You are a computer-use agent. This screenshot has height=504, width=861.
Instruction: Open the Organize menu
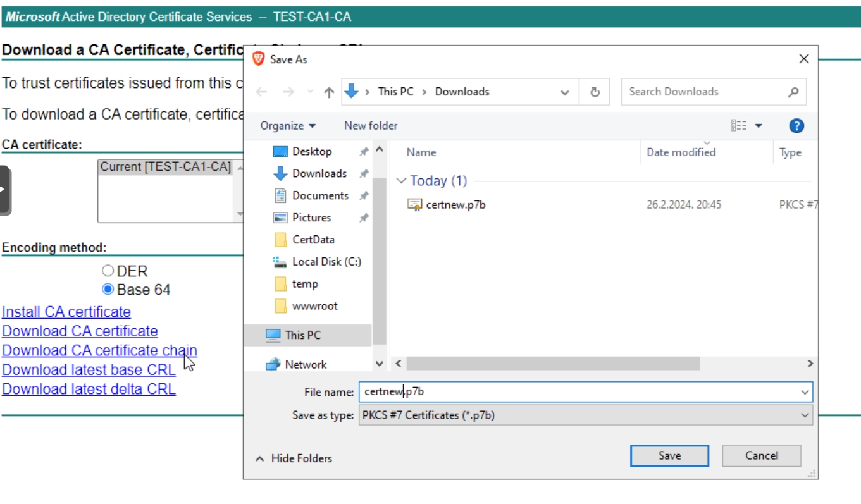click(288, 126)
